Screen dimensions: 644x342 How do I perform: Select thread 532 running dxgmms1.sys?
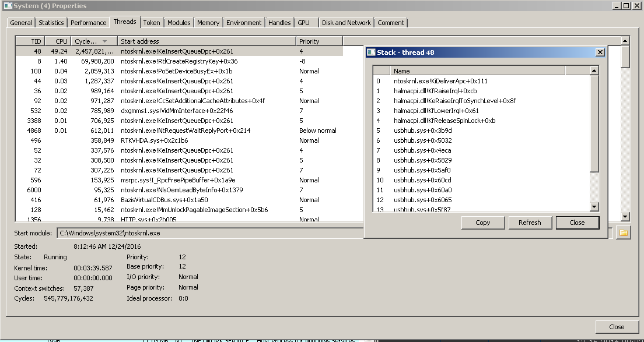click(x=175, y=110)
